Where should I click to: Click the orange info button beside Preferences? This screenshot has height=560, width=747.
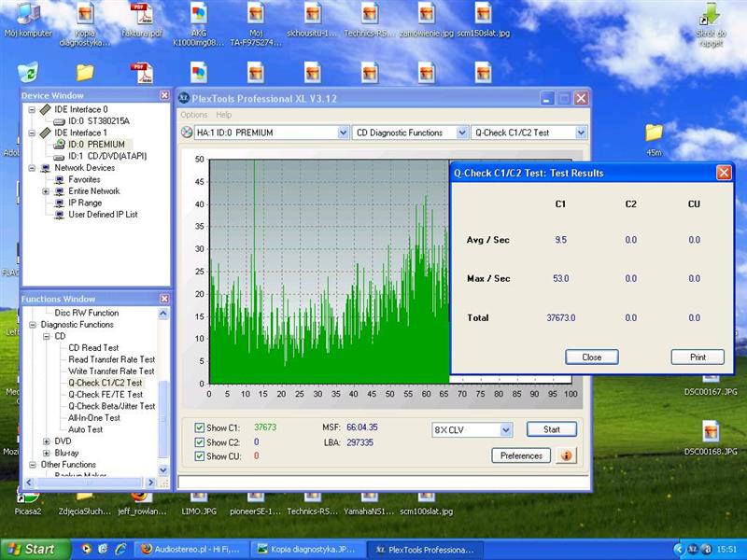coord(566,455)
